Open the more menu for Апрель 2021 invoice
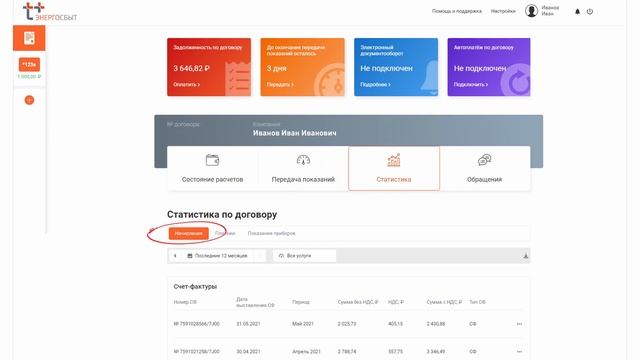 [519, 351]
